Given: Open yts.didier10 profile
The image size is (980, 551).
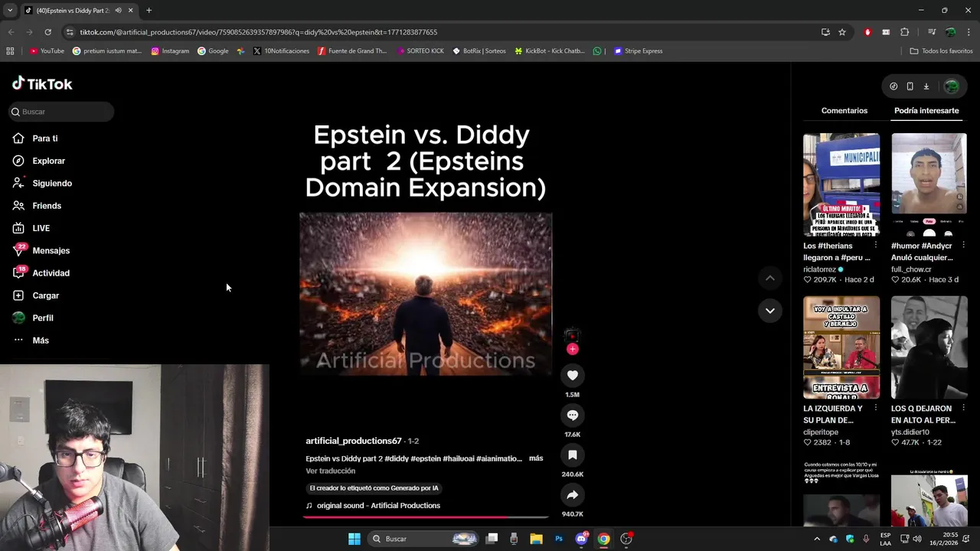Looking at the screenshot, I should tap(910, 432).
